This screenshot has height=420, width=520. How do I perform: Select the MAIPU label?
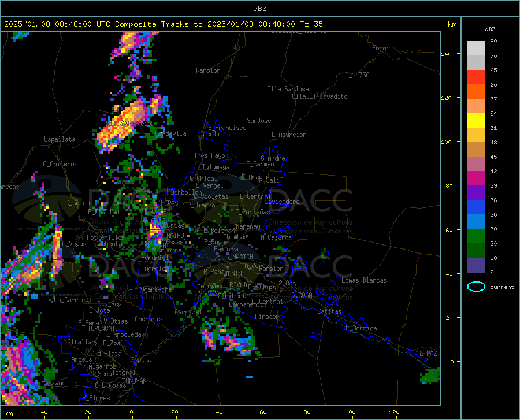point(175,236)
